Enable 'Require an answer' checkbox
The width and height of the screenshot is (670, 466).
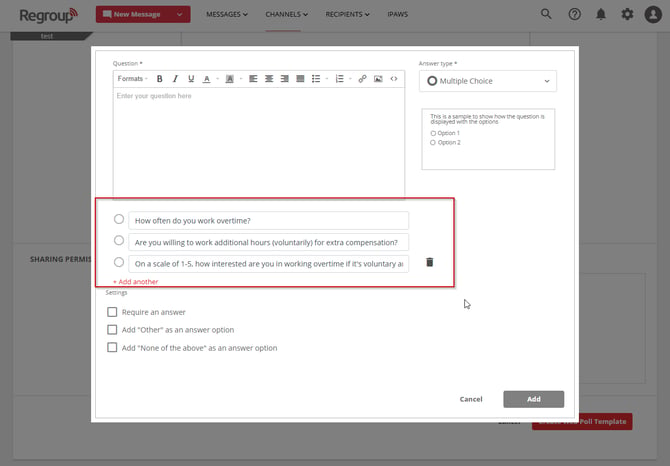[112, 312]
